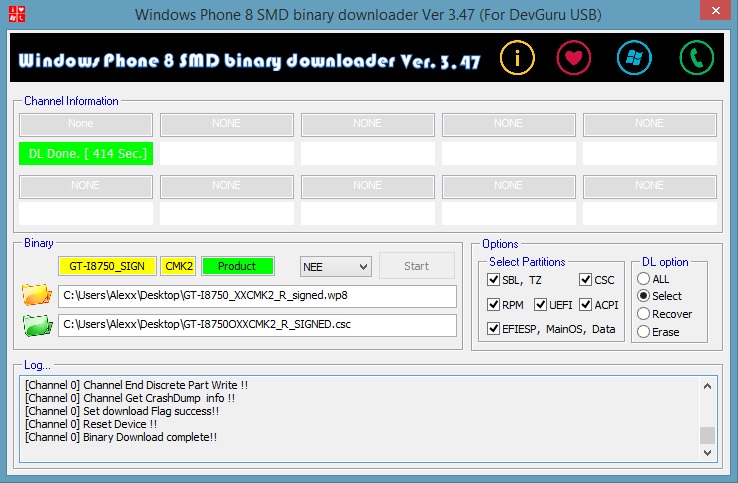Click 'Reset Device !!' log line
Viewport: 738px width, 483px height.
(x=91, y=424)
